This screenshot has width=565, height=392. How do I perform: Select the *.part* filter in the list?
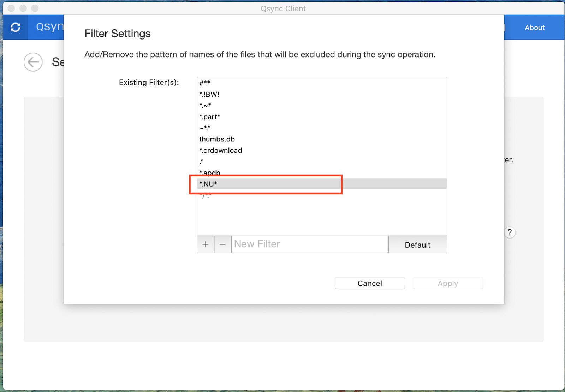(210, 117)
